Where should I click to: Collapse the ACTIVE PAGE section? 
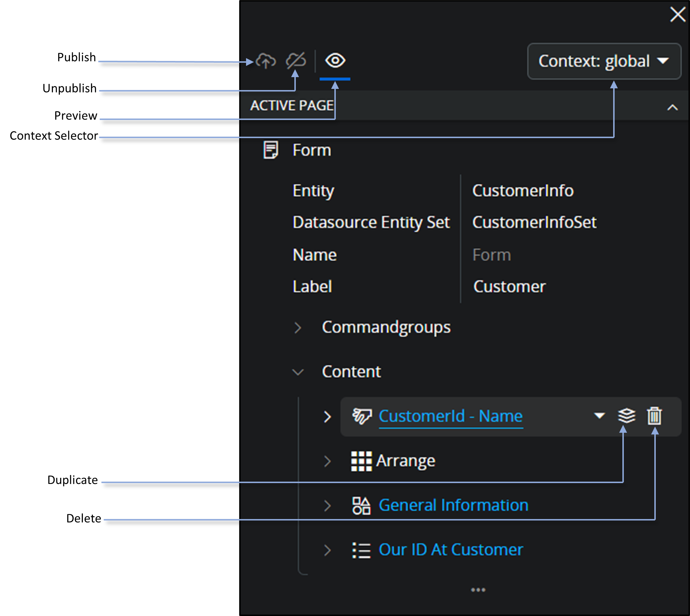(672, 108)
